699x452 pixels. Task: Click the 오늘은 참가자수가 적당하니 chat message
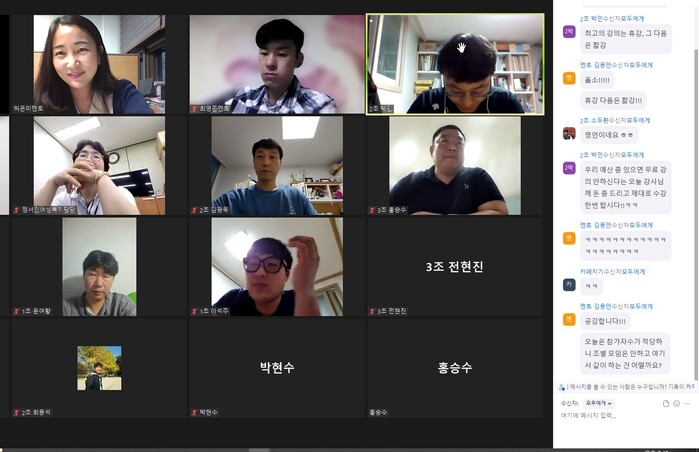coord(625,353)
